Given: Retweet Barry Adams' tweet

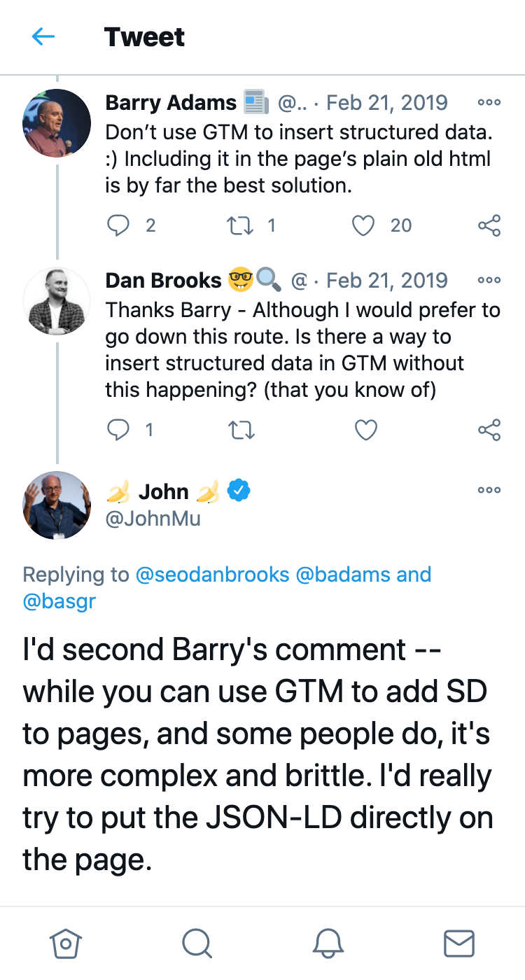Looking at the screenshot, I should [x=241, y=225].
